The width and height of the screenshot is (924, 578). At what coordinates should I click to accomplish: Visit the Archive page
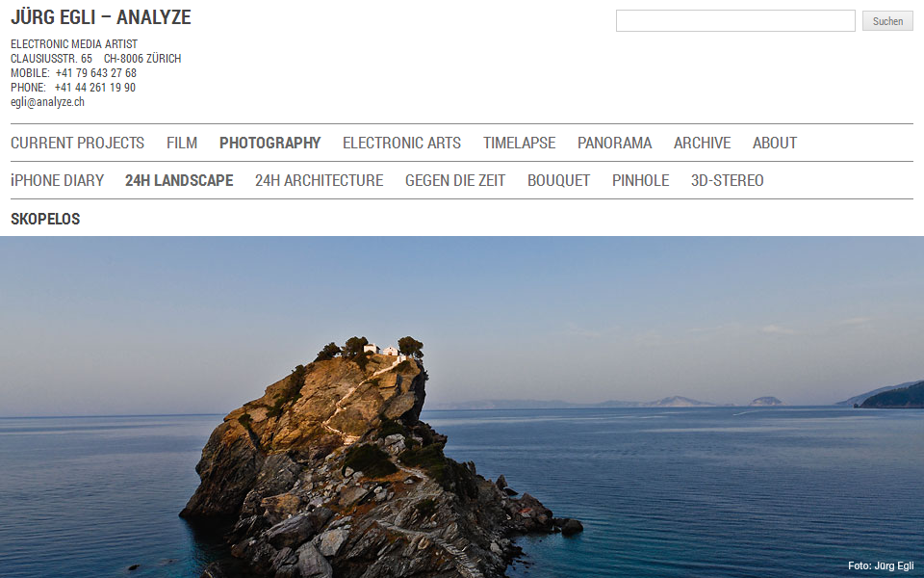[702, 143]
